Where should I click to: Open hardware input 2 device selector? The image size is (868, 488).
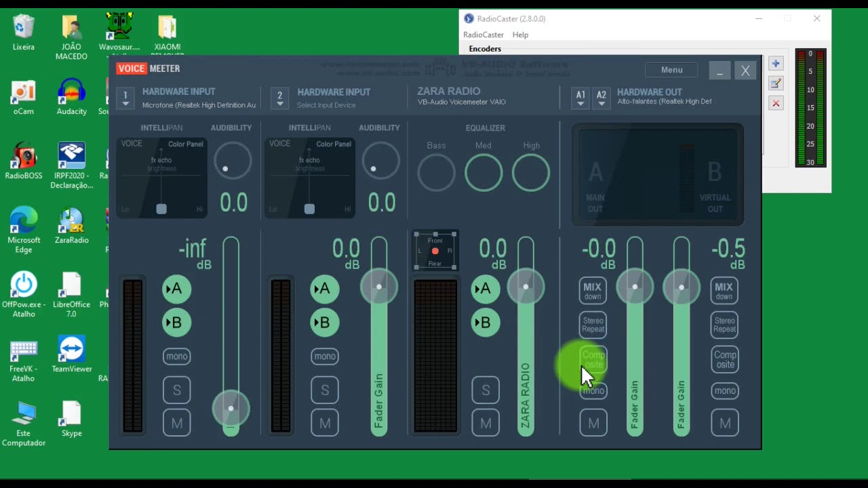[x=280, y=98]
